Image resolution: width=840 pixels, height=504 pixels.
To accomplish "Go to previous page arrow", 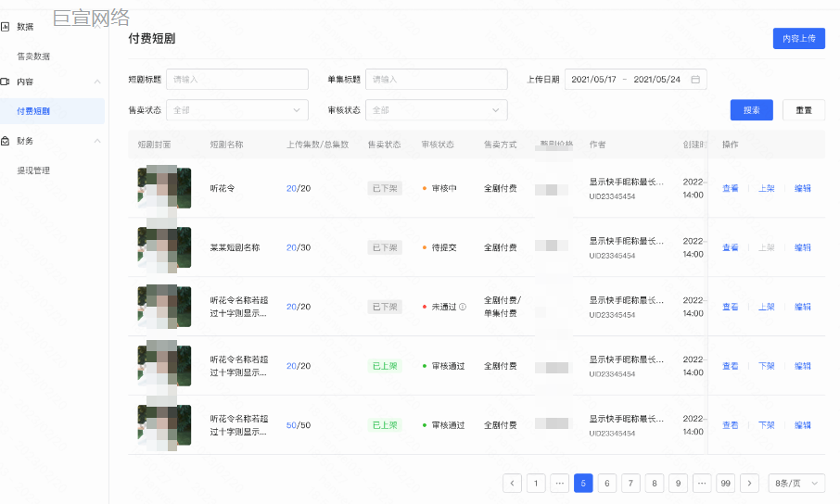I will tap(512, 483).
